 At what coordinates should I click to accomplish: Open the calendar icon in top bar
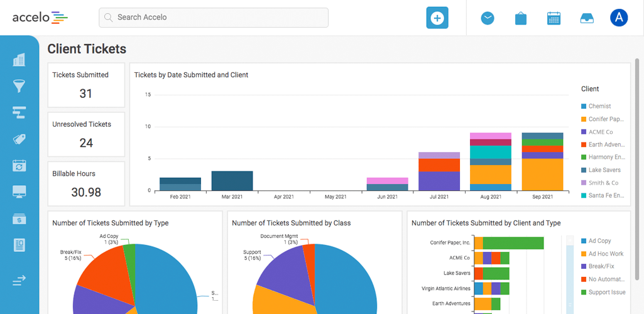[554, 18]
